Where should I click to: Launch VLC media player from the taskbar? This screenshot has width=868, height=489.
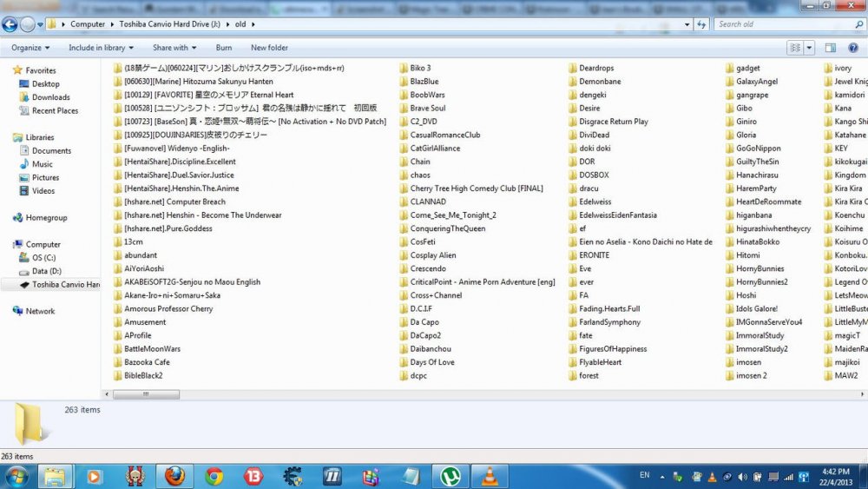click(x=490, y=476)
